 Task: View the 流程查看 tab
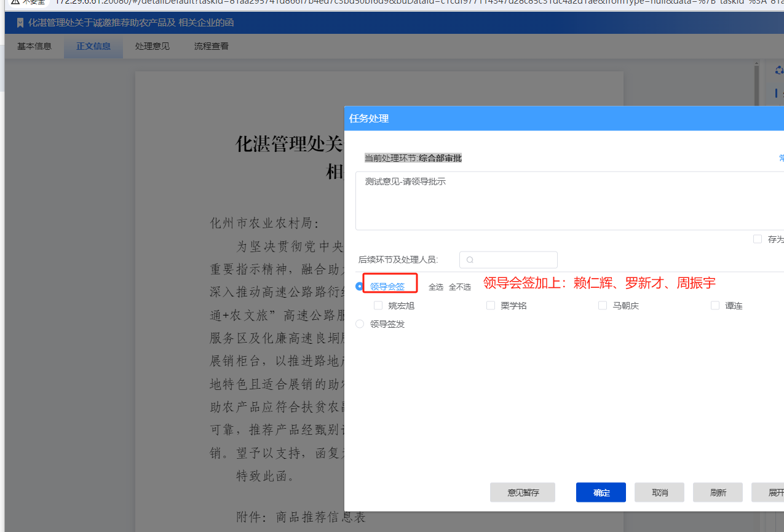pyautogui.click(x=212, y=46)
